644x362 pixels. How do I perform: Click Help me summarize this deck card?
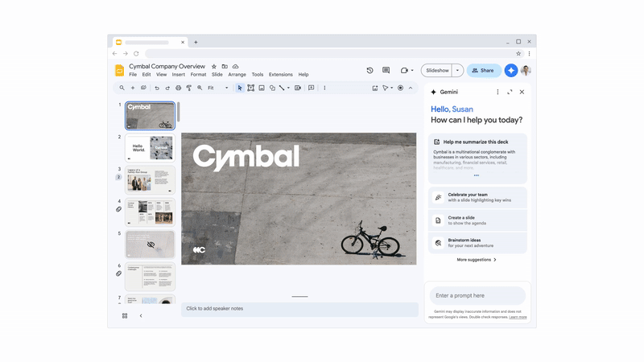pyautogui.click(x=477, y=158)
